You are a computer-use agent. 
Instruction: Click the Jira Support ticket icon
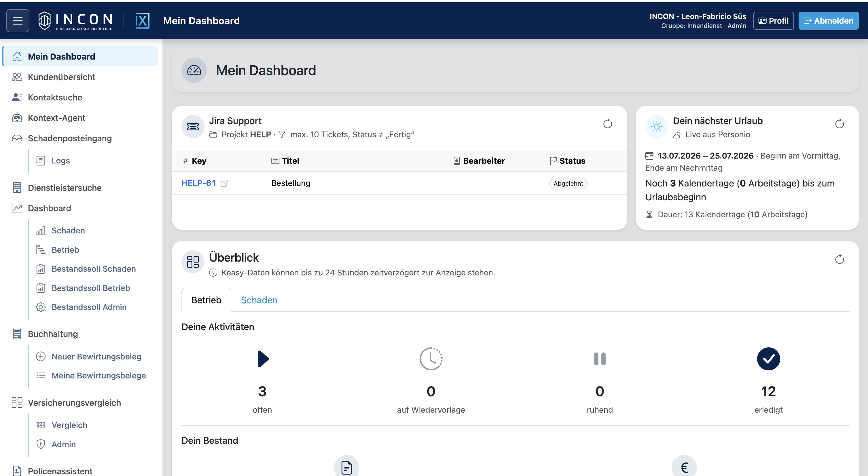pos(193,127)
